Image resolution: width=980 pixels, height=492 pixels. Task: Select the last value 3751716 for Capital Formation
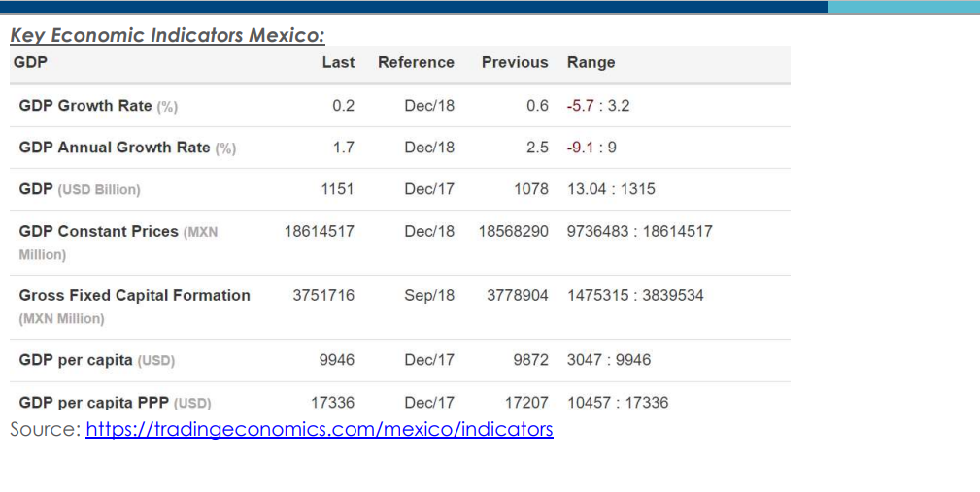[323, 295]
